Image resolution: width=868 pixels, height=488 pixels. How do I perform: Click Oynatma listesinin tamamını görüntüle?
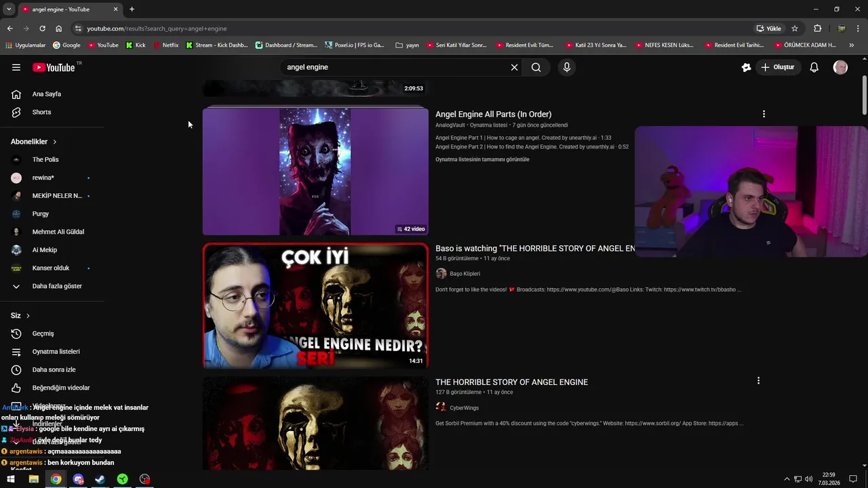[x=482, y=159]
